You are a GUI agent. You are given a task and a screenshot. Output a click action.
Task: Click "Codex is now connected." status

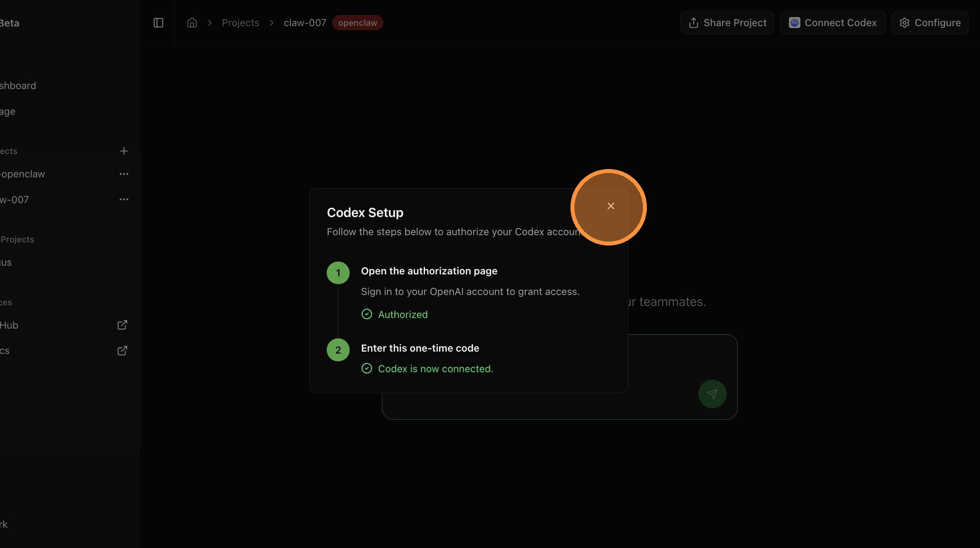tap(436, 369)
